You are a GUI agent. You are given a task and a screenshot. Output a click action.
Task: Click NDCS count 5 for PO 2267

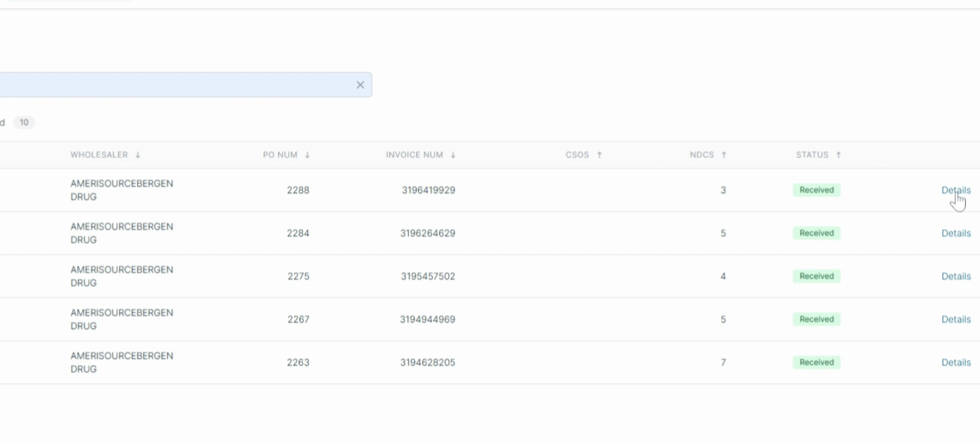pos(723,319)
